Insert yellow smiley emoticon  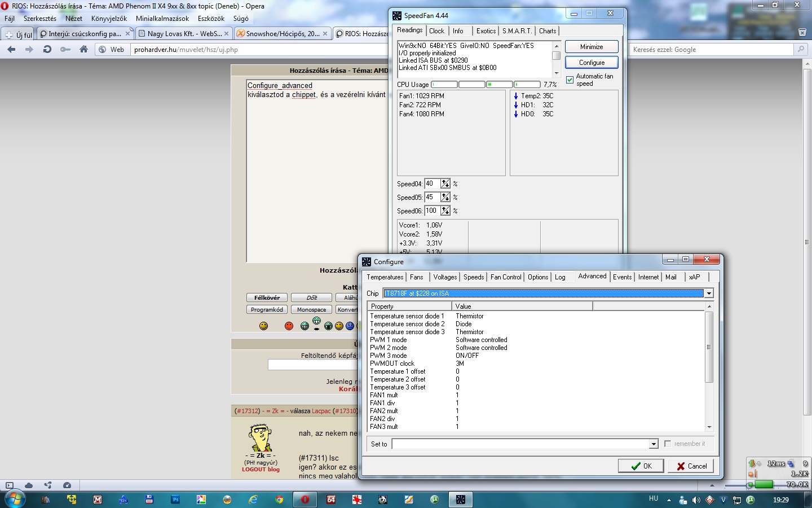click(263, 326)
